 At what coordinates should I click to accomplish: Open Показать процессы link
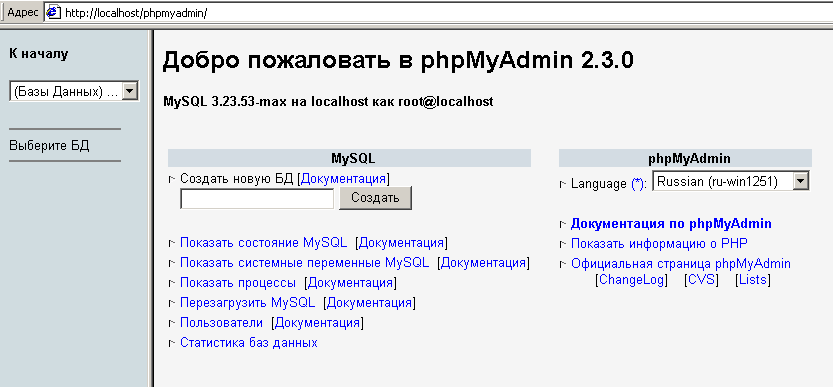coord(238,283)
